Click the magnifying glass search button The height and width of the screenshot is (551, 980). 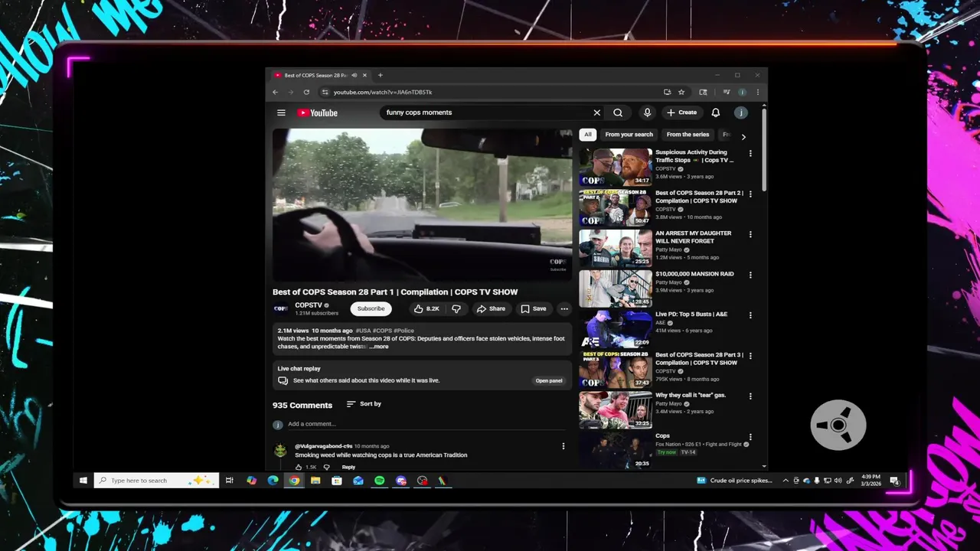[x=618, y=112]
